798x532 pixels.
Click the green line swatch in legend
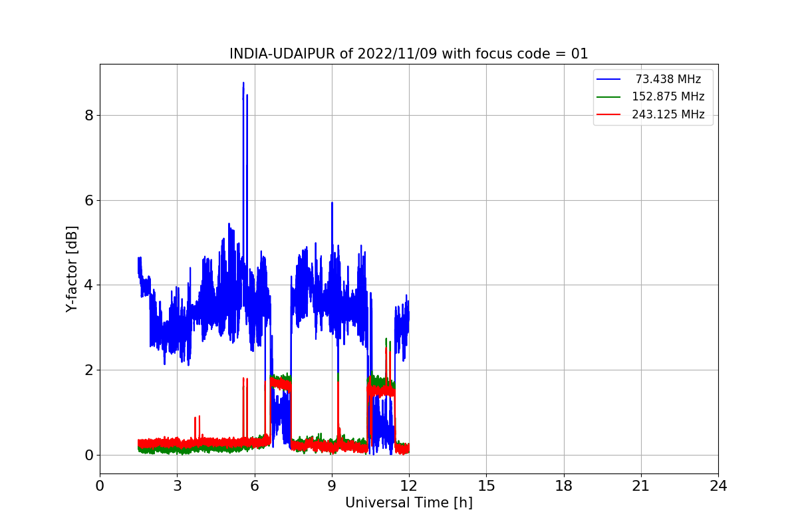(x=608, y=97)
